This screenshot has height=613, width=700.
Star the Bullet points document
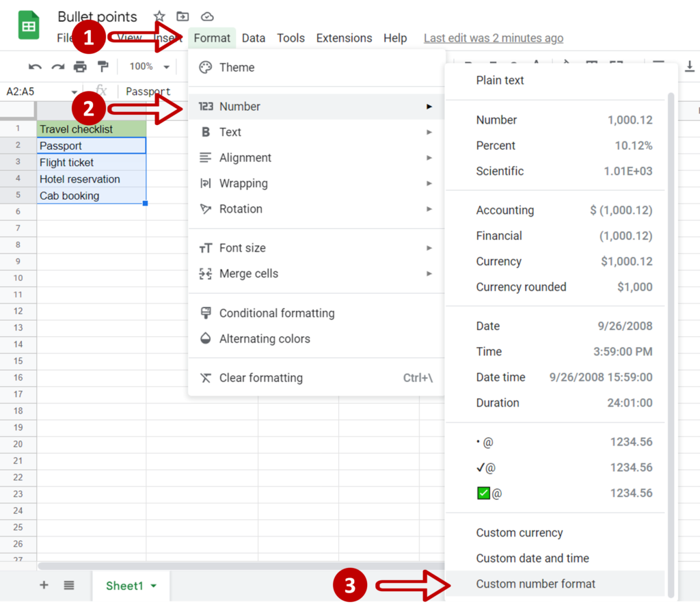point(159,16)
